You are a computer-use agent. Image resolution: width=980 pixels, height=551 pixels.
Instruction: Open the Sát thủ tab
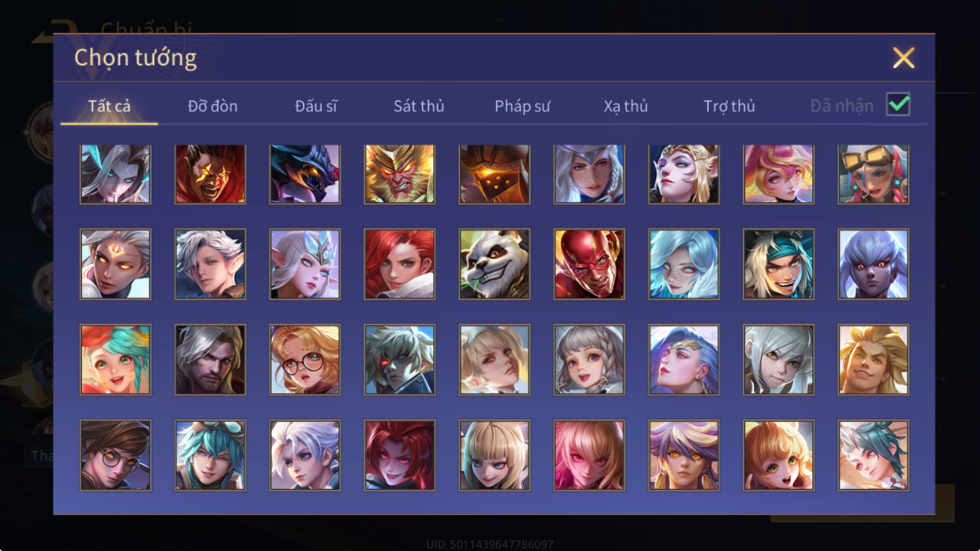click(x=419, y=106)
